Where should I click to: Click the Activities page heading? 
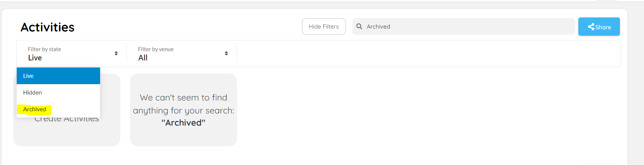tap(47, 27)
